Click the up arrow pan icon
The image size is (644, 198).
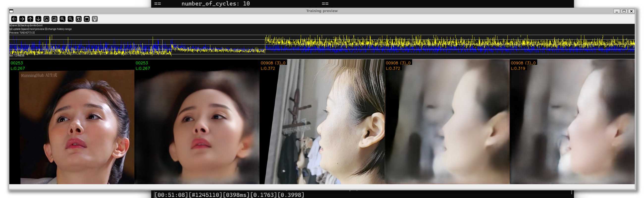pos(30,19)
